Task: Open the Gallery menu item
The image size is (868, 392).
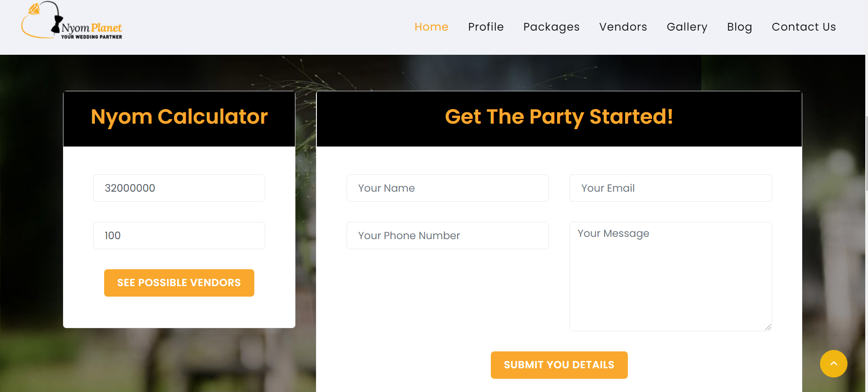Action: (x=687, y=27)
